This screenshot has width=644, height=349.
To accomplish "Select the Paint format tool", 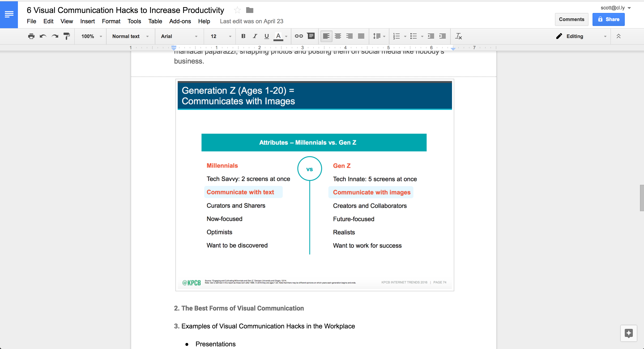I will click(x=66, y=36).
